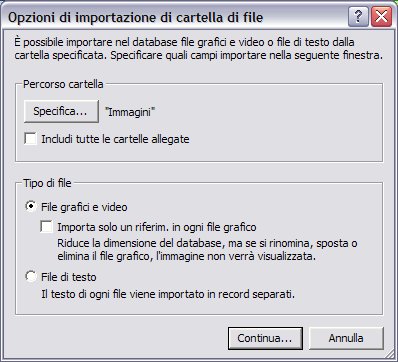Click the label Includi tutte le cartelle allegate
Screen dimensions: 398x362
tap(115, 139)
